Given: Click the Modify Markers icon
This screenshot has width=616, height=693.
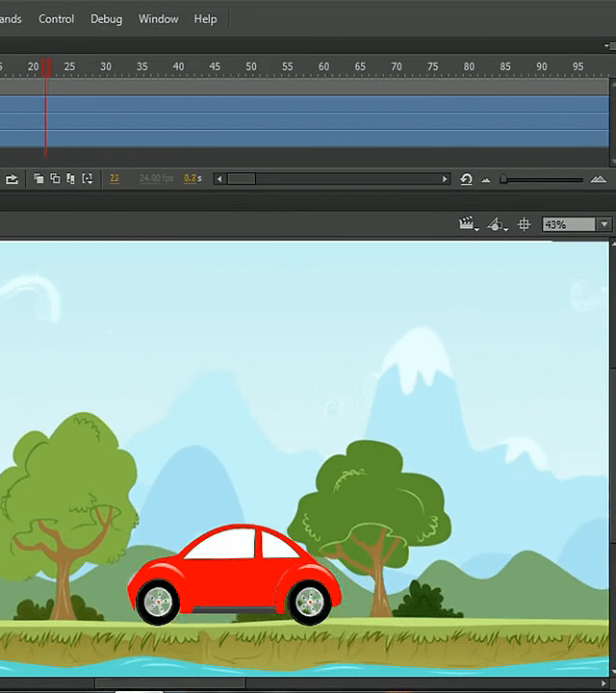Looking at the screenshot, I should (87, 179).
